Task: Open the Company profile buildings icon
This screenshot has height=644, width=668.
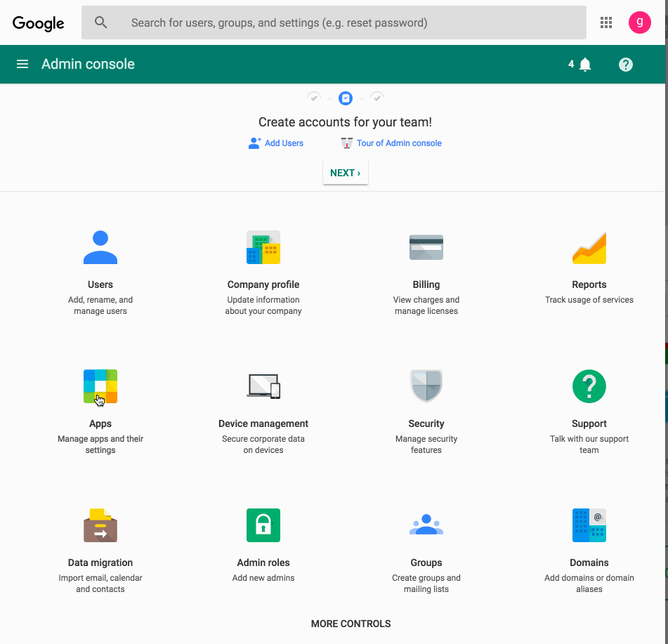Action: (x=263, y=247)
